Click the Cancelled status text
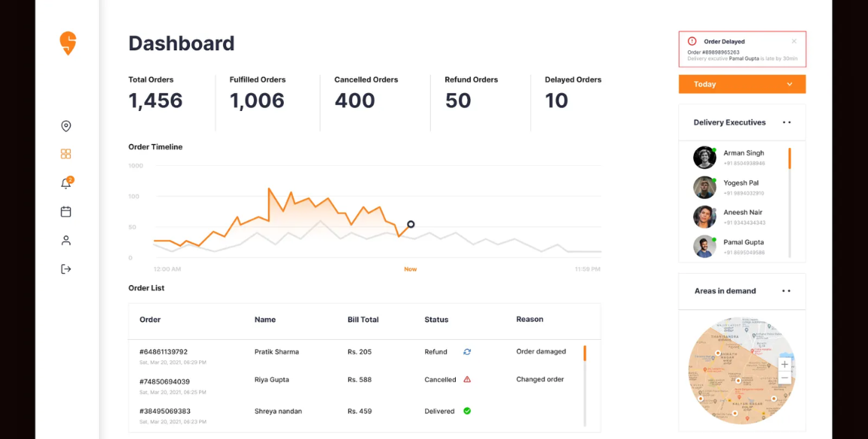The height and width of the screenshot is (439, 868). click(x=440, y=380)
